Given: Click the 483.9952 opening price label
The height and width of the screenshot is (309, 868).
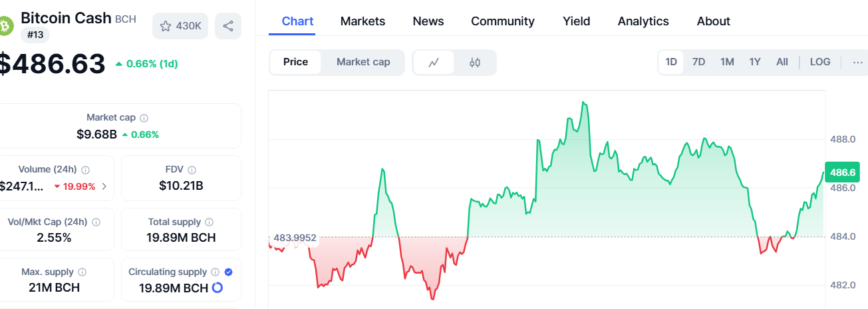Looking at the screenshot, I should [x=295, y=237].
